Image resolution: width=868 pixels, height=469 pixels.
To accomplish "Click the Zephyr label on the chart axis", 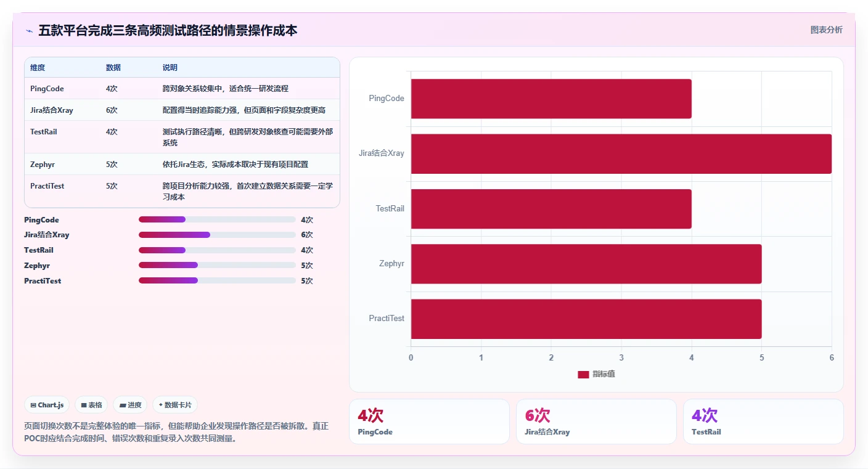I will [392, 264].
